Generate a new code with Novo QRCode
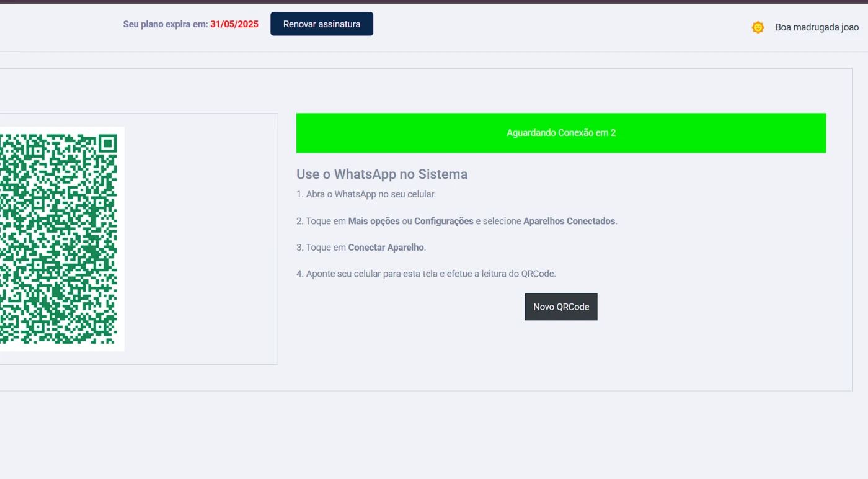Image resolution: width=868 pixels, height=479 pixels. tap(561, 307)
